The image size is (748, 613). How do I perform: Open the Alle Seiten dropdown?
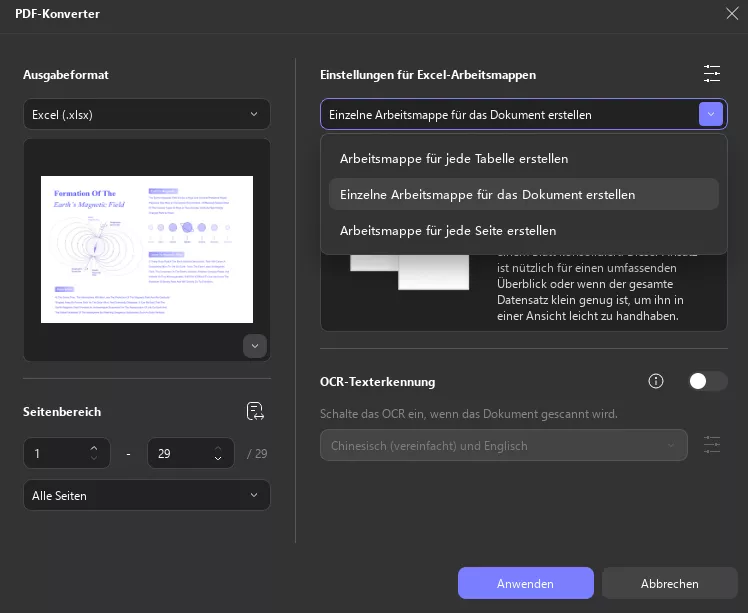(147, 495)
